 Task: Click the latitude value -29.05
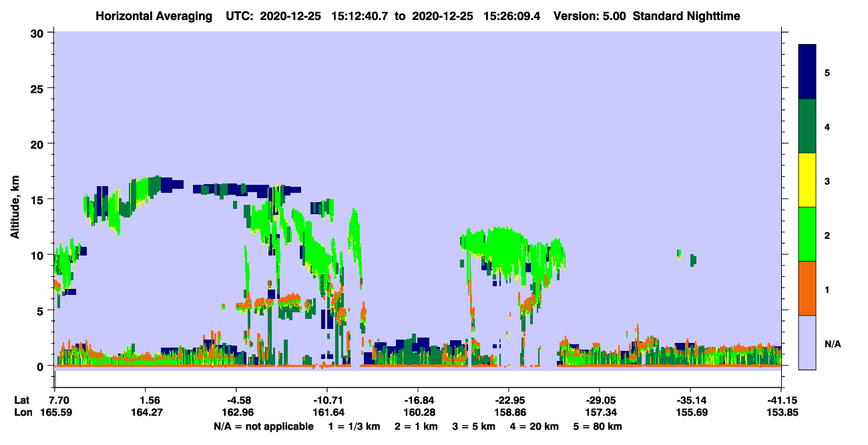[x=600, y=400]
